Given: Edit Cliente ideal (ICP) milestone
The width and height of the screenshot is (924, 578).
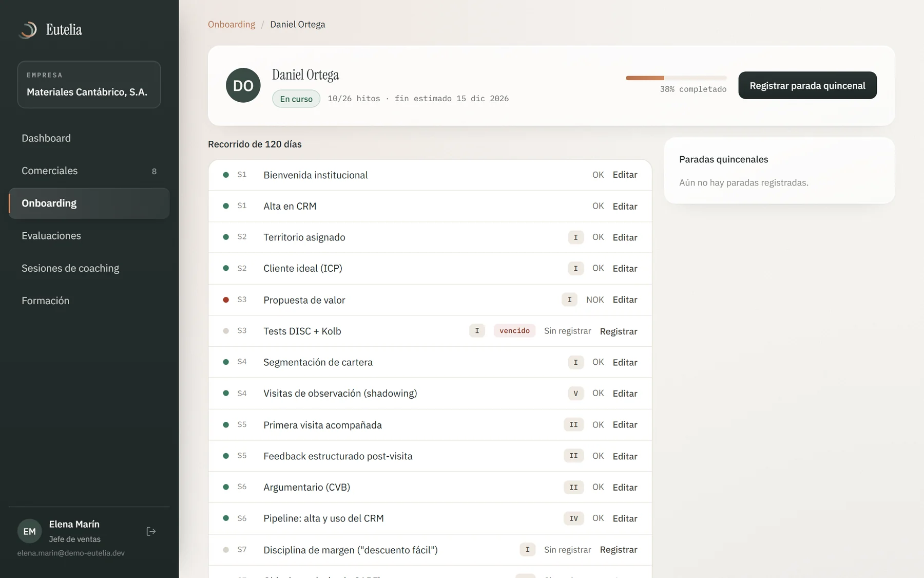Looking at the screenshot, I should point(625,268).
